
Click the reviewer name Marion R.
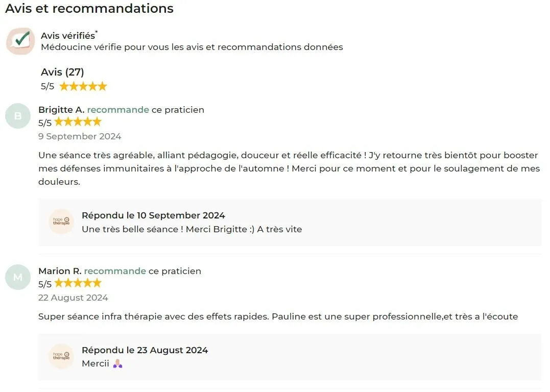pyautogui.click(x=60, y=271)
